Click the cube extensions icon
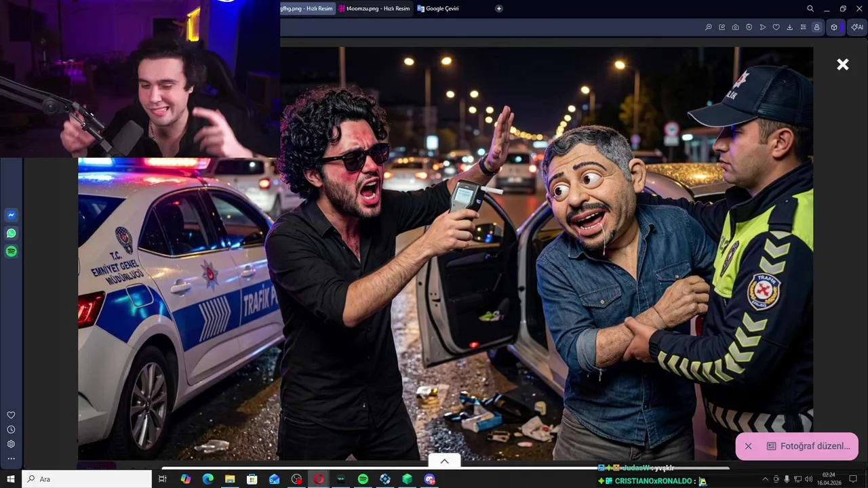 pos(834,27)
